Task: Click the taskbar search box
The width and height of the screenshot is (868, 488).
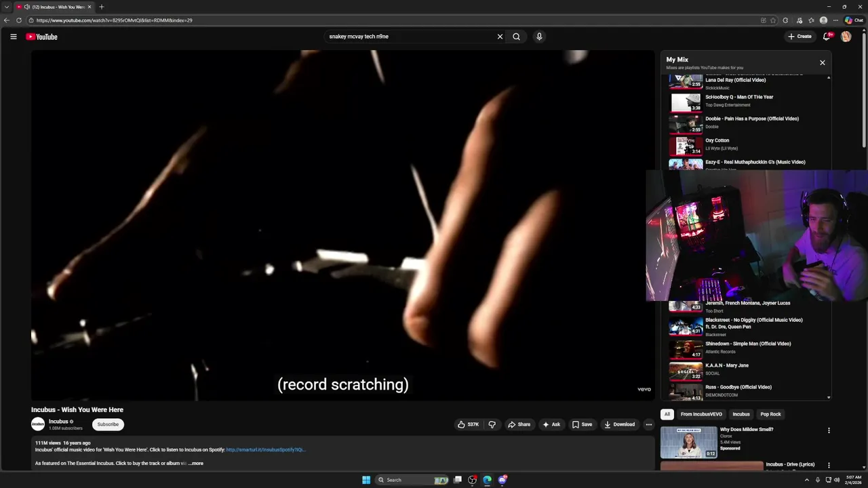Action: point(412,480)
